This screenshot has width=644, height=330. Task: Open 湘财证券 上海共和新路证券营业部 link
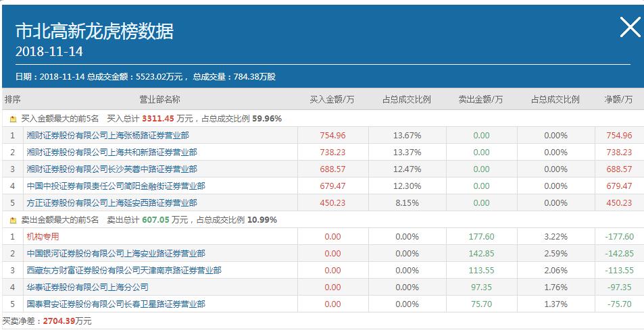point(112,152)
